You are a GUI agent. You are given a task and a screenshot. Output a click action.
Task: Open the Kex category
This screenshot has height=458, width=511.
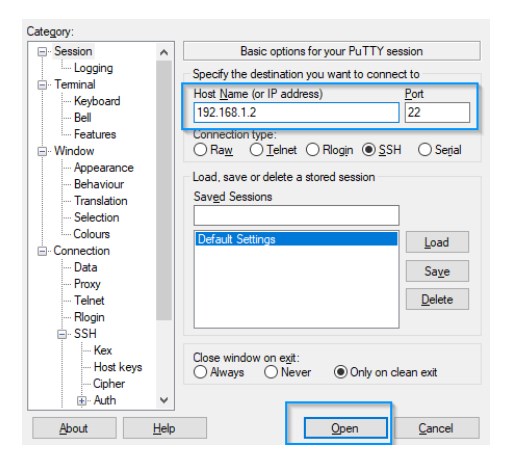click(103, 350)
